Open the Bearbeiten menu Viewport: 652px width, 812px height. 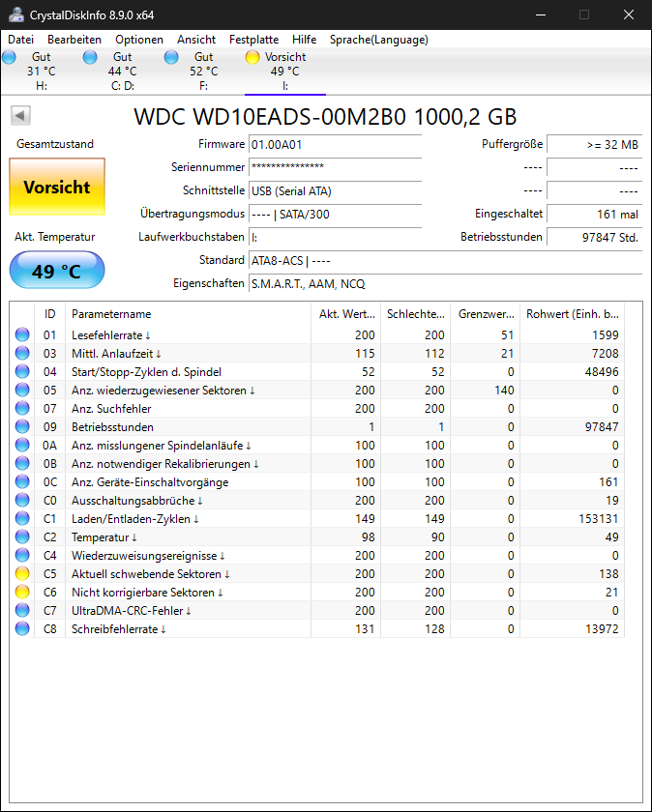click(74, 40)
